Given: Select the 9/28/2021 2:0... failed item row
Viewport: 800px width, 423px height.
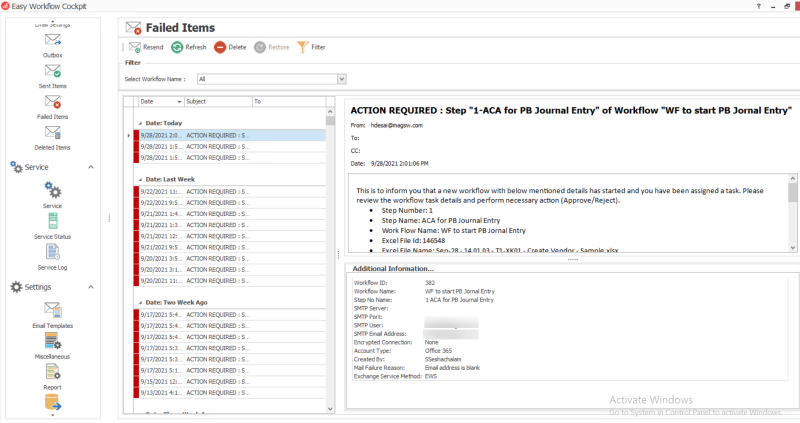Looking at the screenshot, I should coord(230,135).
